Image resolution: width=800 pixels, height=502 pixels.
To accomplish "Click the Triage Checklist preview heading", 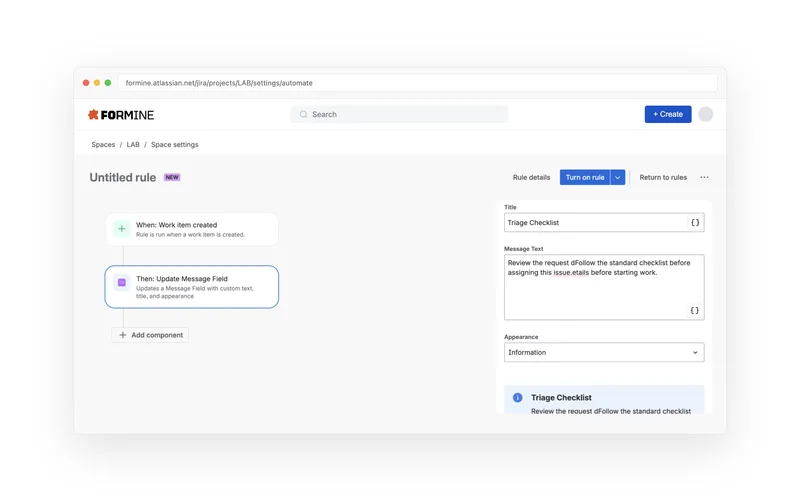I will coord(561,397).
